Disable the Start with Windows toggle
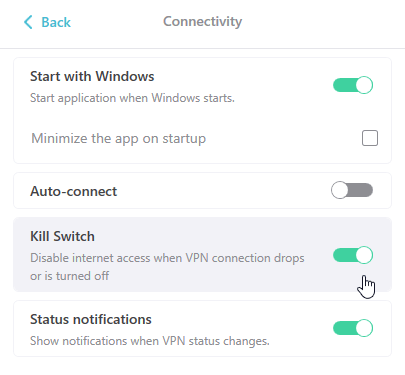This screenshot has height=375, width=405. (353, 85)
